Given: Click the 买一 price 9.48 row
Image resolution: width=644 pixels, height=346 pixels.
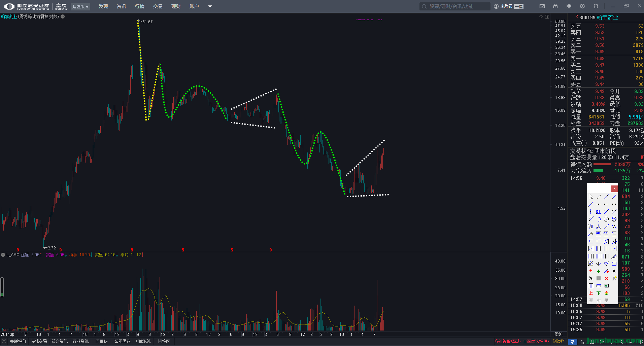Looking at the screenshot, I should [606, 59].
